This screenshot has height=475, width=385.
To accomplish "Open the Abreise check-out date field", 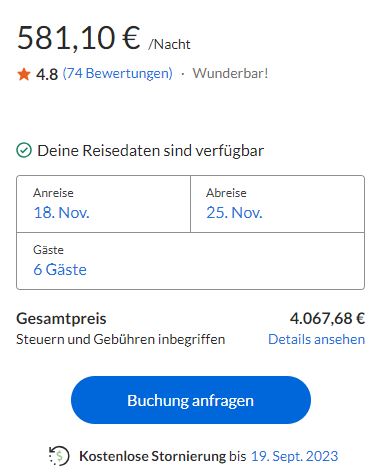I will 277,204.
